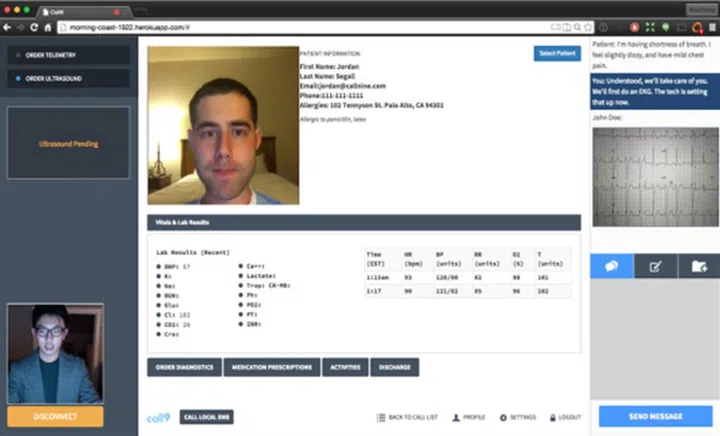The image size is (720, 436).
Task: Open the Medication Prescriptions tab
Action: click(272, 367)
